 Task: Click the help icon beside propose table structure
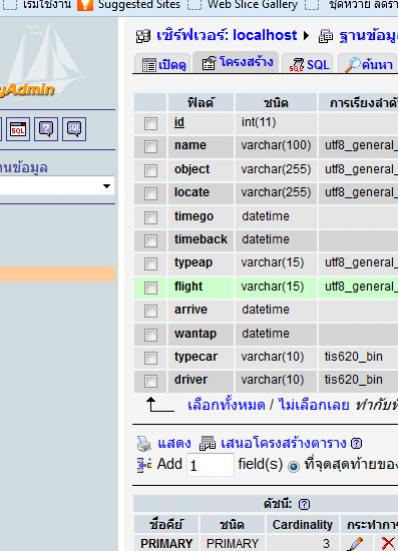pyautogui.click(x=356, y=443)
